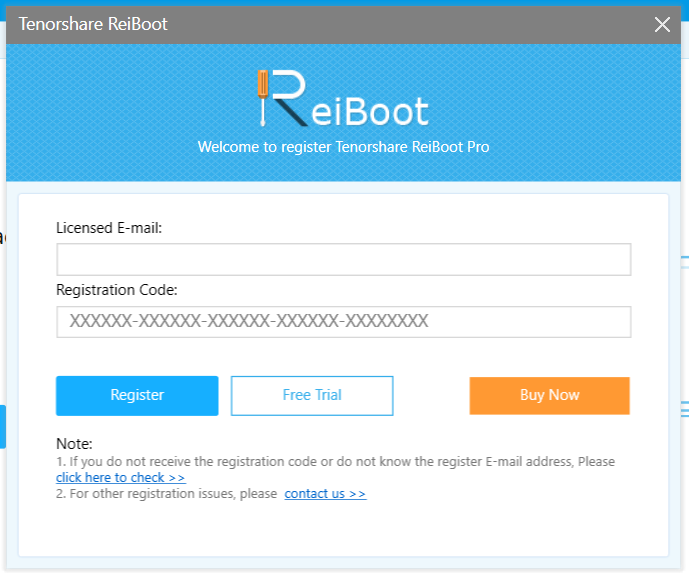Click the ReiBoot screwdriver logo
The height and width of the screenshot is (573, 689).
coord(343,98)
